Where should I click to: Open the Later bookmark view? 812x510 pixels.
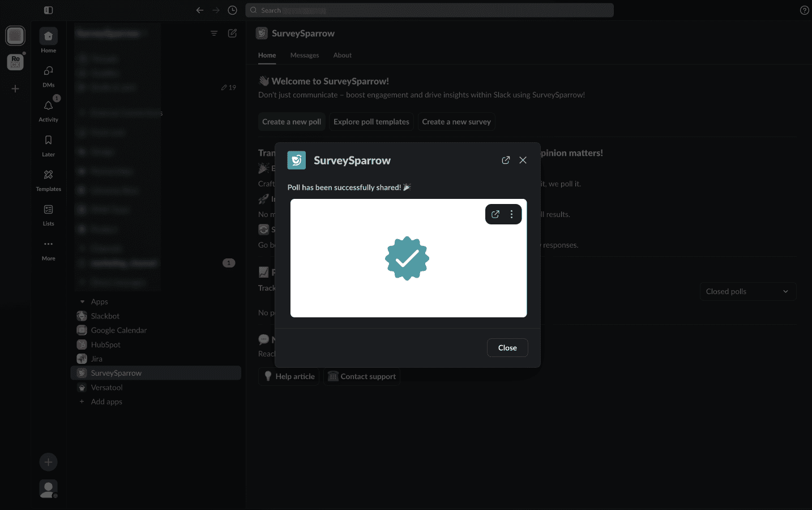coord(48,141)
